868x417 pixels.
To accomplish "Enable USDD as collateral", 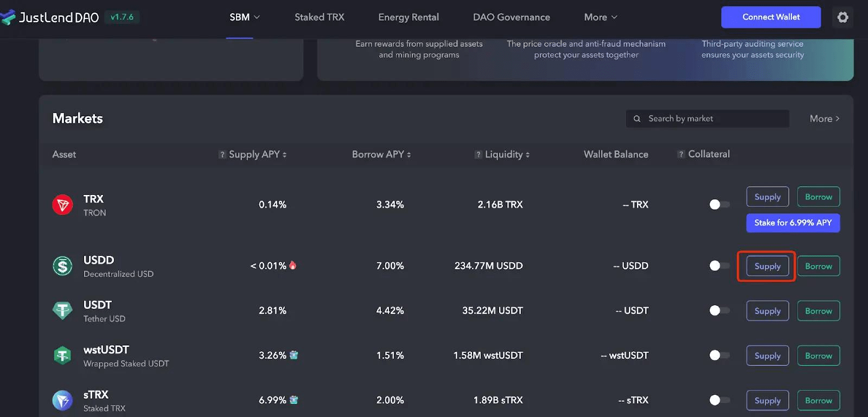I will tap(719, 266).
